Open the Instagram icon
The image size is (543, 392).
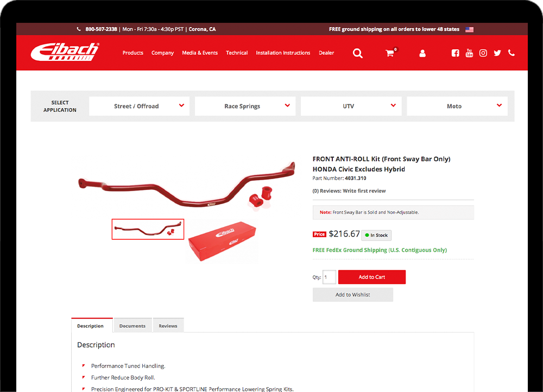pos(483,53)
